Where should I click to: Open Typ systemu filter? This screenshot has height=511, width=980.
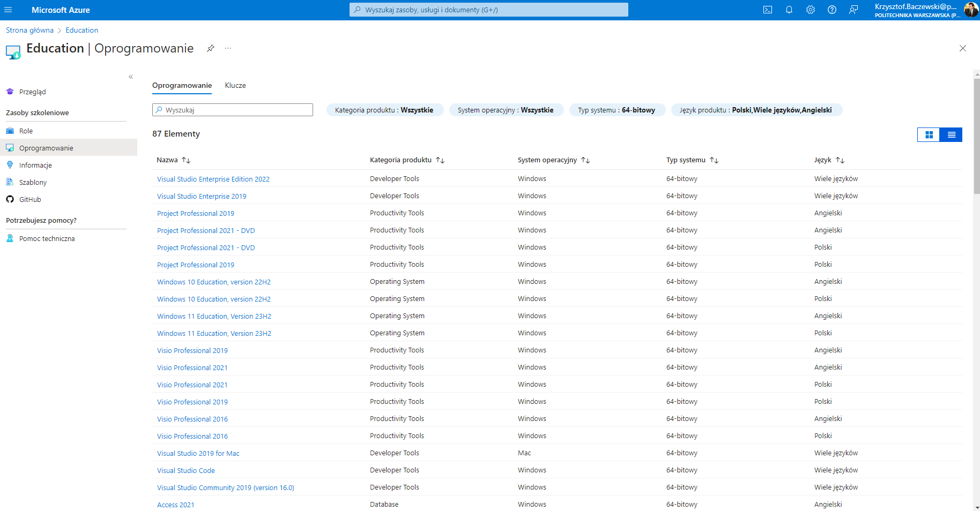tap(617, 110)
